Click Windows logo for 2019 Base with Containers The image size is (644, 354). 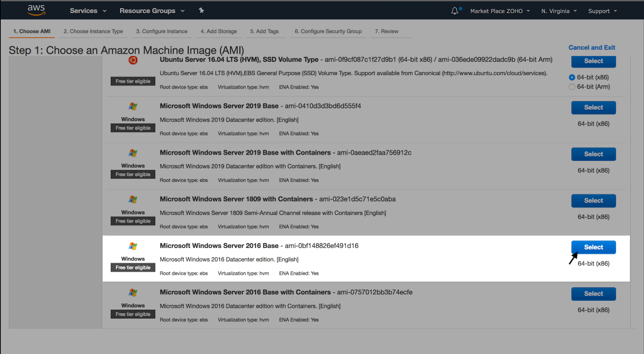coord(133,153)
